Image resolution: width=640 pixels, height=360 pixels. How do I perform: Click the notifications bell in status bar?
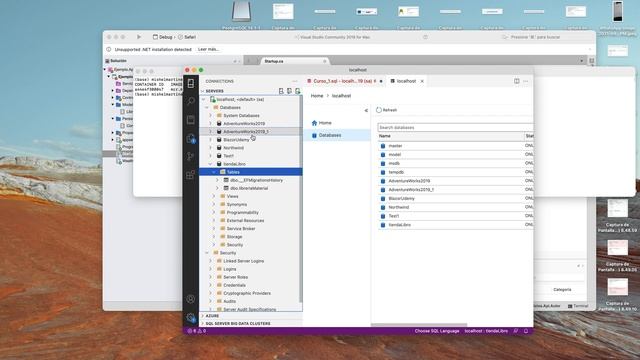coord(526,331)
